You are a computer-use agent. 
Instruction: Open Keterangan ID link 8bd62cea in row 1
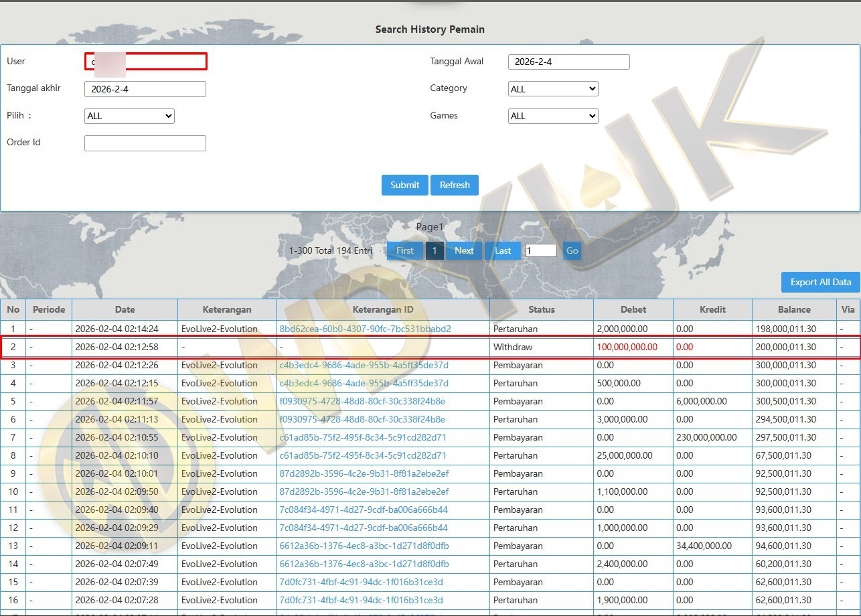[365, 329]
